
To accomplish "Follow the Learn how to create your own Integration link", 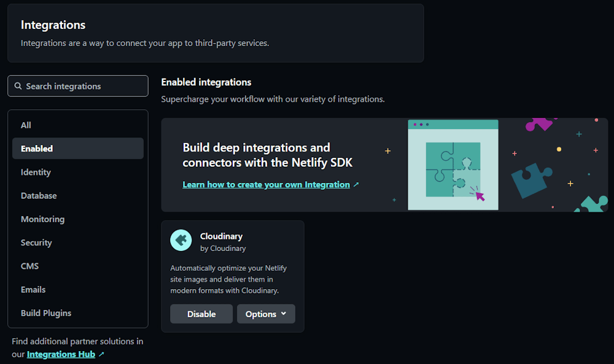I will 265,184.
